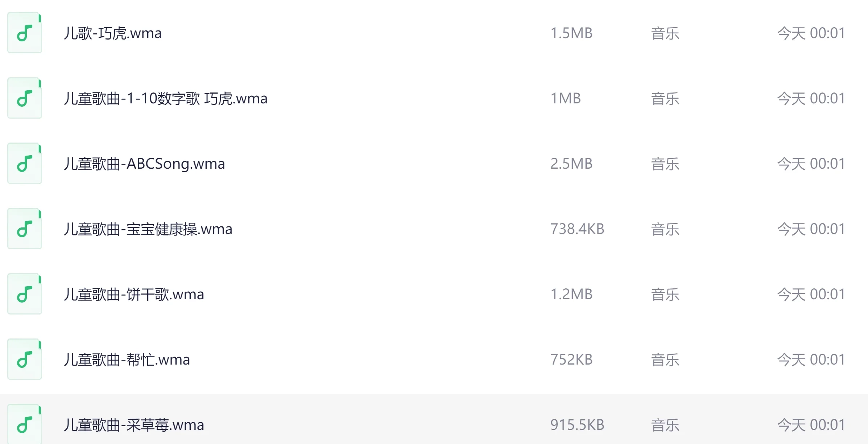This screenshot has width=868, height=444.
Task: Click the music icon for 饼干歌.wma
Action: tap(25, 294)
